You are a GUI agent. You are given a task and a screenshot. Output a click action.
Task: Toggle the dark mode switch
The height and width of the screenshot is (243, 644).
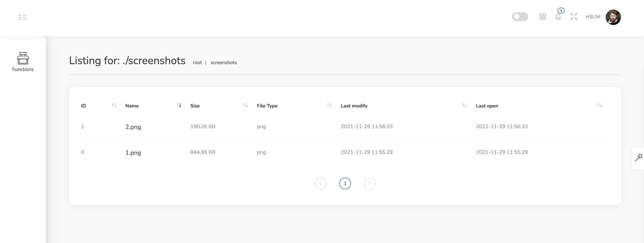520,17
